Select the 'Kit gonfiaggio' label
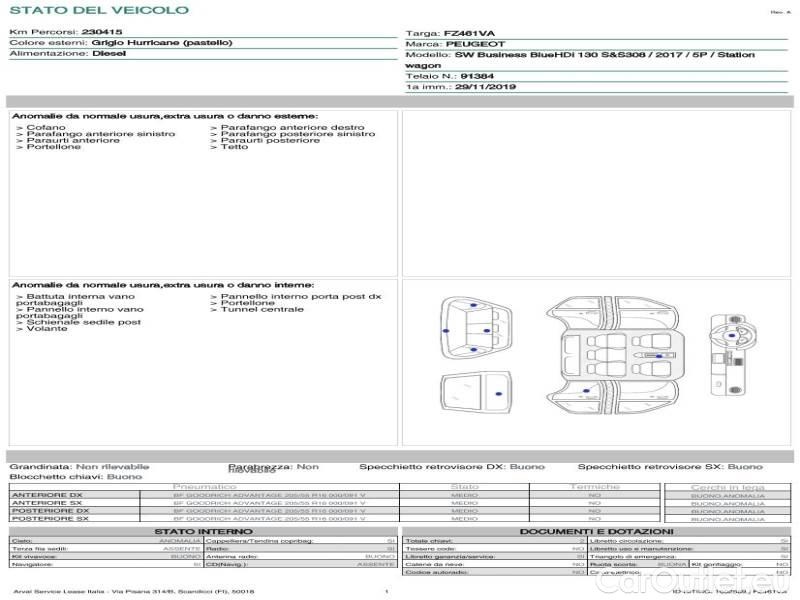Image resolution: width=800 pixels, height=600 pixels. pos(717,565)
